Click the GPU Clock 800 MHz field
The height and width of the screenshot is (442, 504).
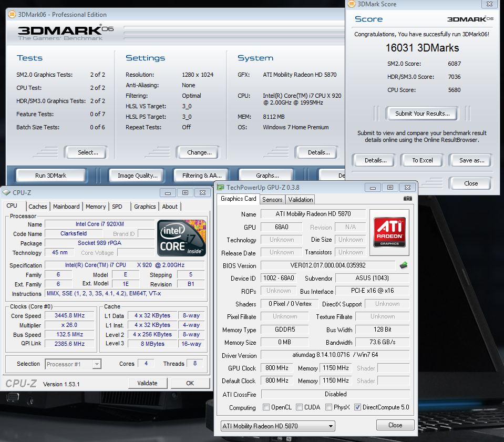tap(277, 368)
